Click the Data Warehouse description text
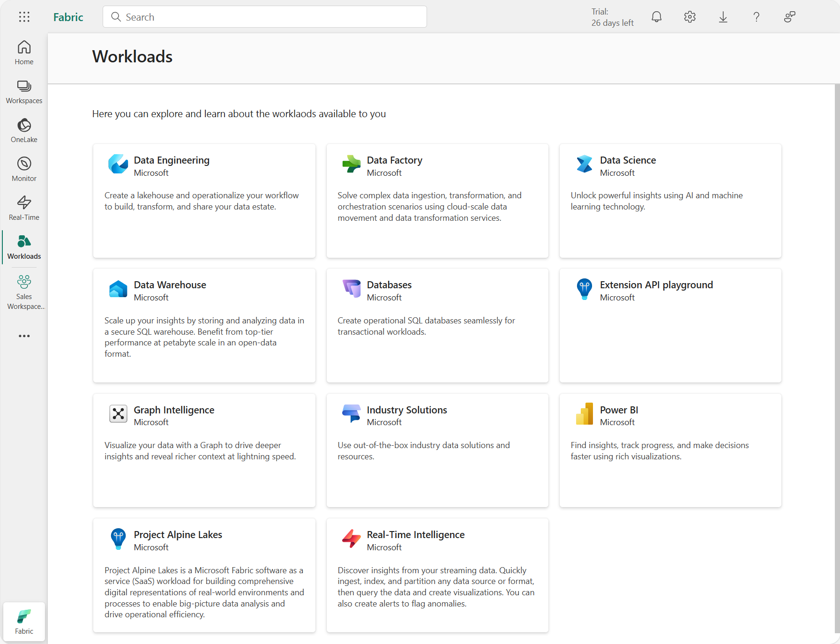The image size is (840, 644). click(204, 337)
